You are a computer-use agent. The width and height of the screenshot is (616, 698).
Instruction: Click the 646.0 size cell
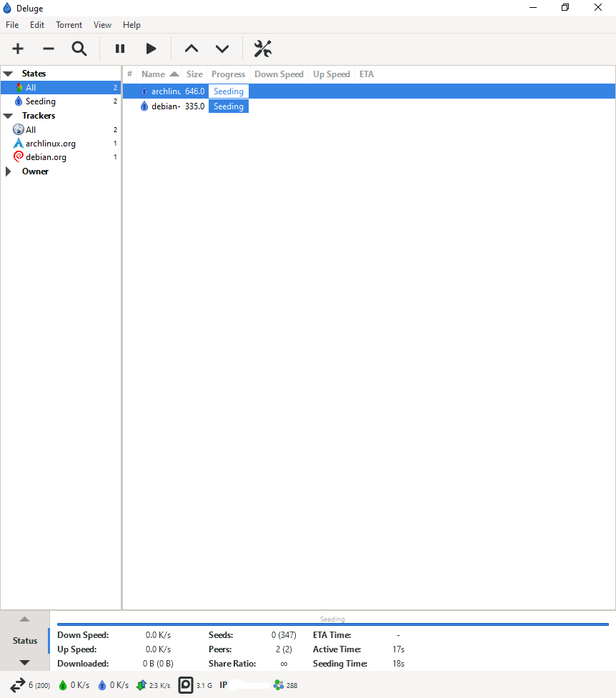point(194,91)
